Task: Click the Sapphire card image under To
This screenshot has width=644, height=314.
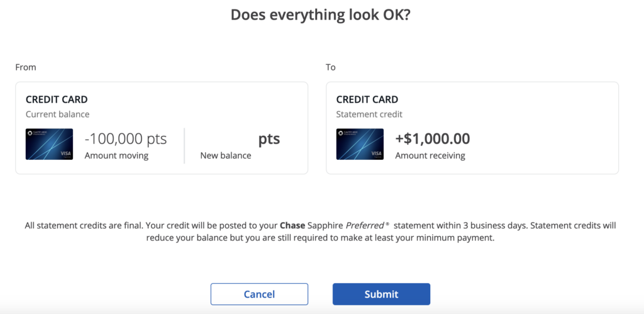Action: [360, 144]
